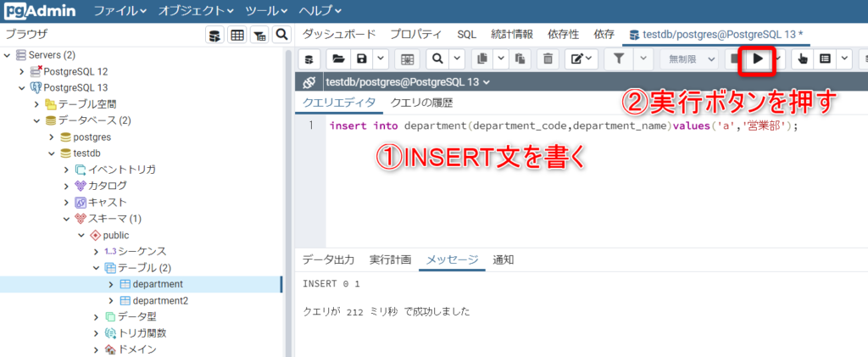The height and width of the screenshot is (357, 868).
Task: Switch to the データ出力 tab
Action: point(328,259)
